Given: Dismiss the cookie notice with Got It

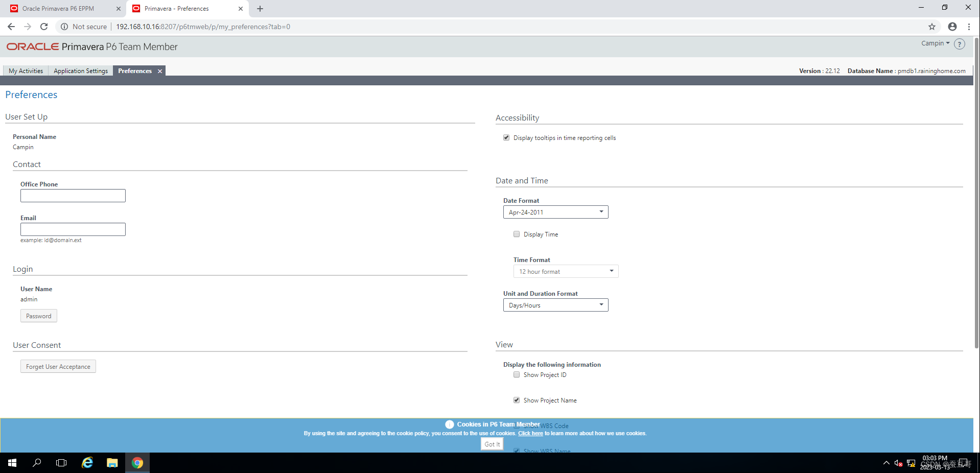Looking at the screenshot, I should click(x=491, y=443).
